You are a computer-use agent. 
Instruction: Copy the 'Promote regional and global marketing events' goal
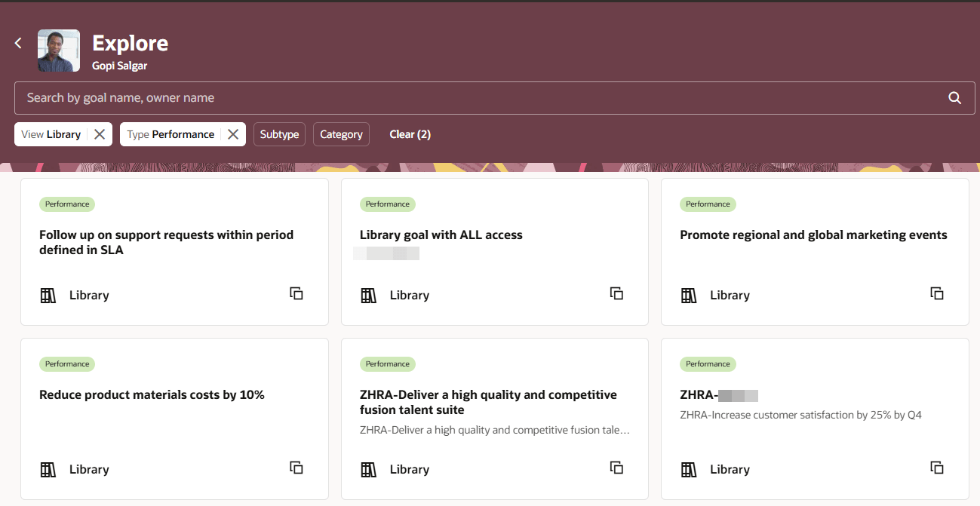point(937,293)
